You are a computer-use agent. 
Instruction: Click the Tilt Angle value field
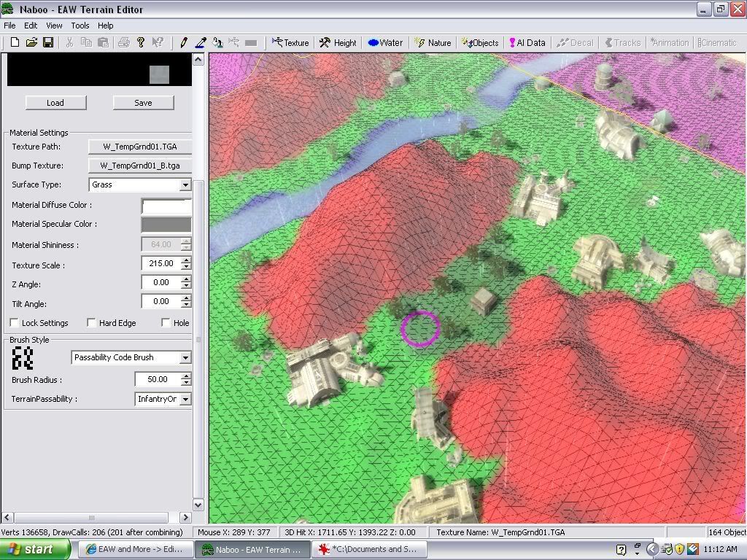tap(161, 301)
